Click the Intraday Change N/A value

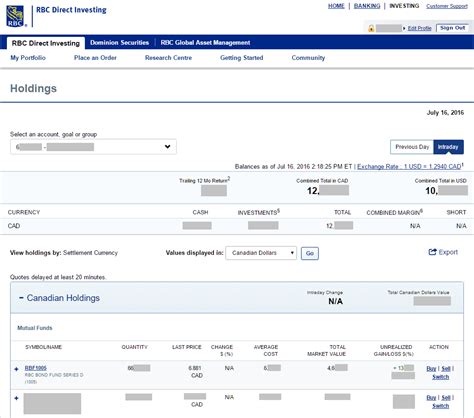point(335,301)
